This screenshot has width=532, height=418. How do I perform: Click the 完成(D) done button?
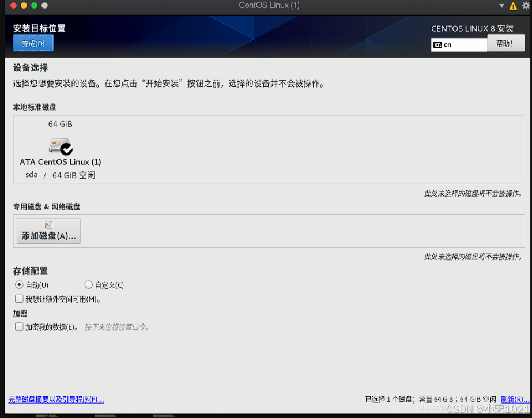click(33, 43)
